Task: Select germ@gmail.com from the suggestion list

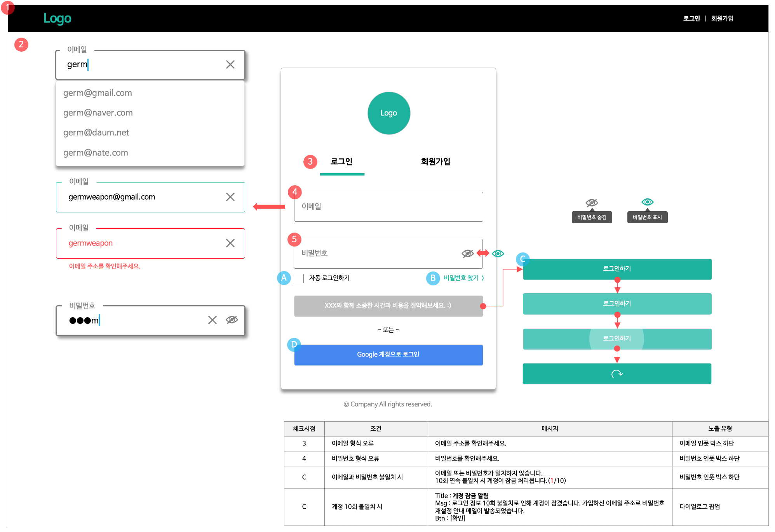Action: [x=98, y=93]
